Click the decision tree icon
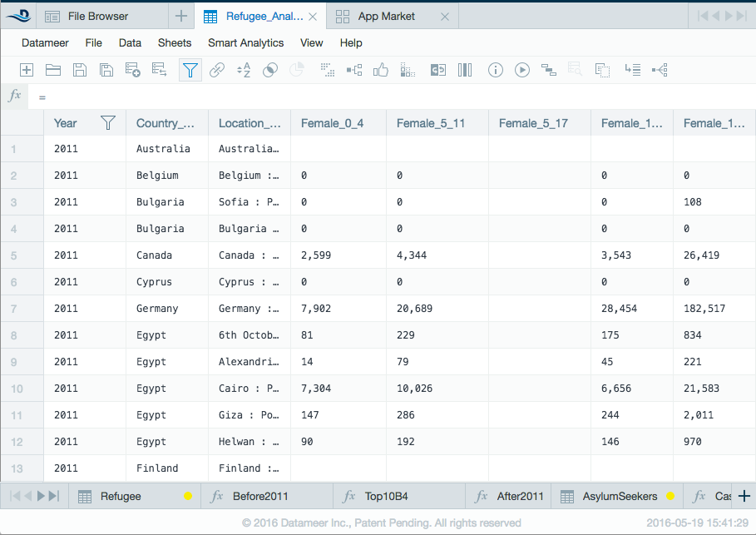Viewport: 756px width, 535px height. point(354,70)
